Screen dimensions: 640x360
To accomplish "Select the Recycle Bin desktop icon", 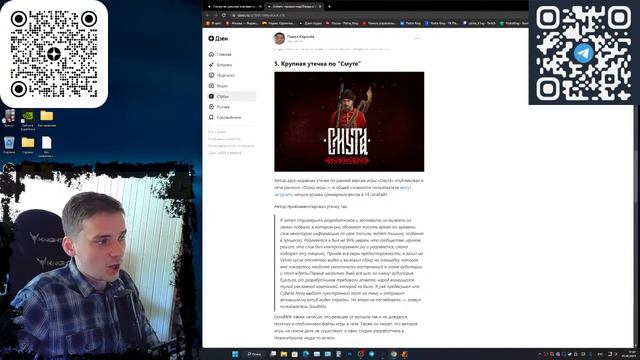I will (x=9, y=145).
